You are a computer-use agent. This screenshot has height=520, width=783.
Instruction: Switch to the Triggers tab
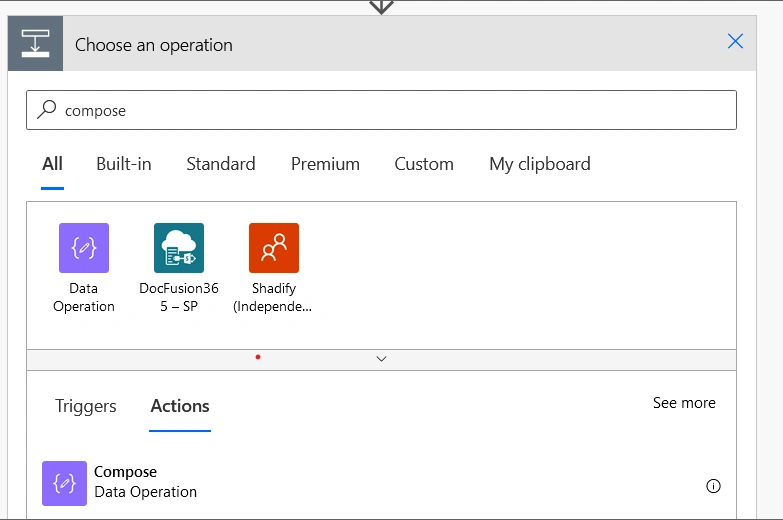click(x=85, y=406)
